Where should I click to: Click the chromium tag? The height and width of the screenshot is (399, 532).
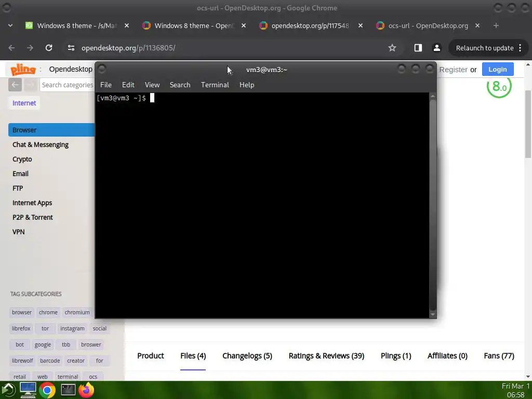(77, 312)
